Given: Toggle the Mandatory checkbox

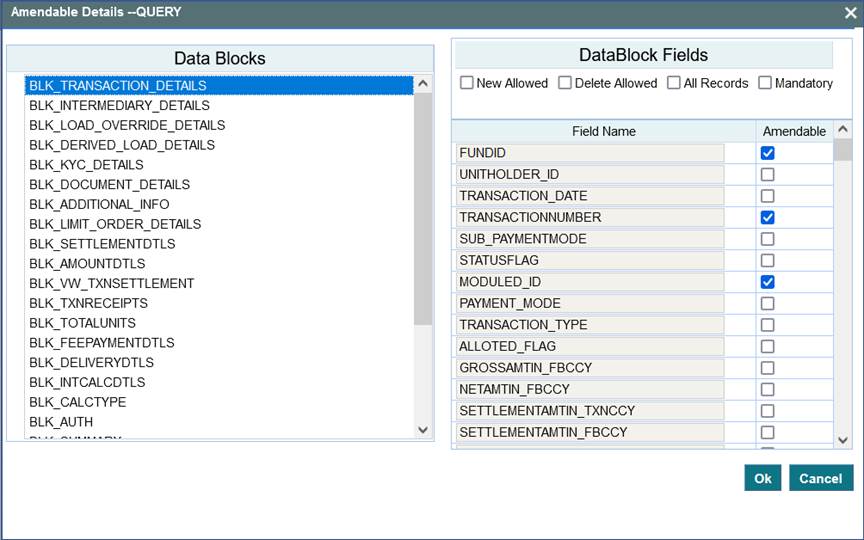Looking at the screenshot, I should click(765, 83).
